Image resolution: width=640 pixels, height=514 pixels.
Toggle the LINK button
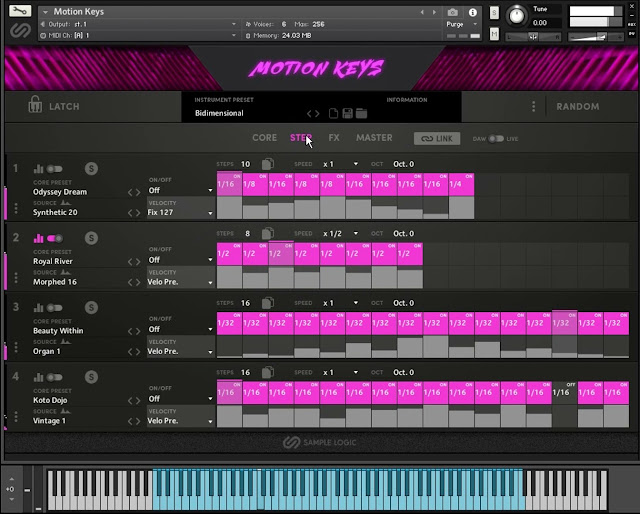(437, 138)
